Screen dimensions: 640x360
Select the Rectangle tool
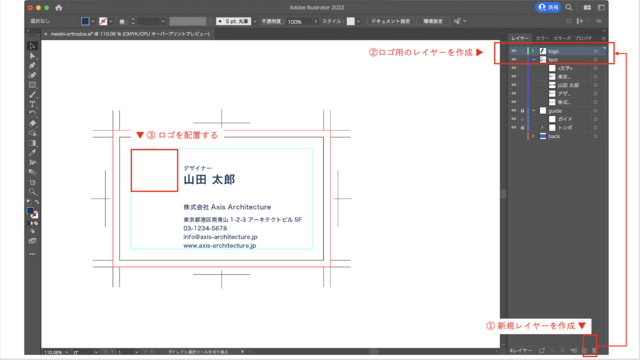[32, 85]
